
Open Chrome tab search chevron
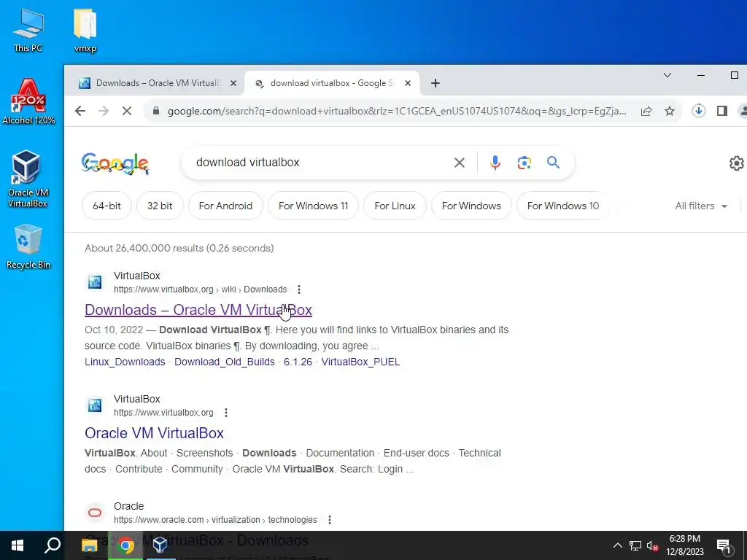pos(667,75)
